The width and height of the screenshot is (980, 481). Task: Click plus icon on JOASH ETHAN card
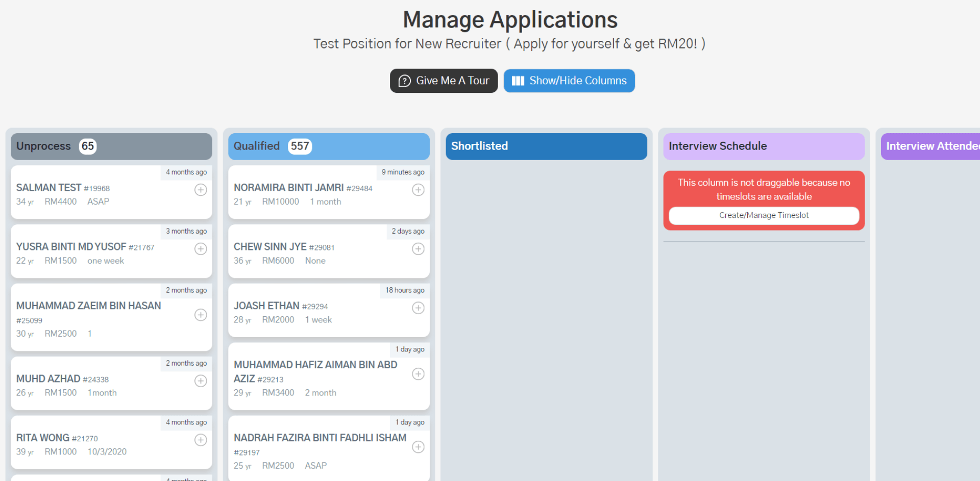point(418,308)
